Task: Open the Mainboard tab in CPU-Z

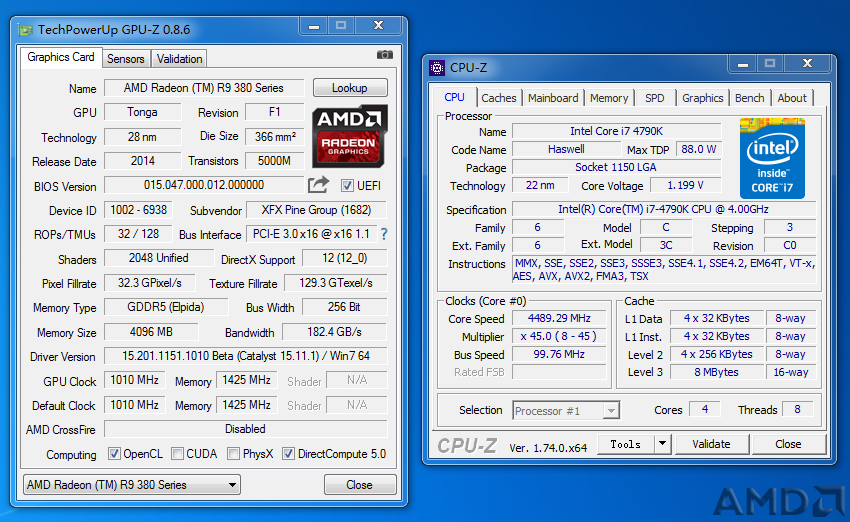Action: [553, 98]
